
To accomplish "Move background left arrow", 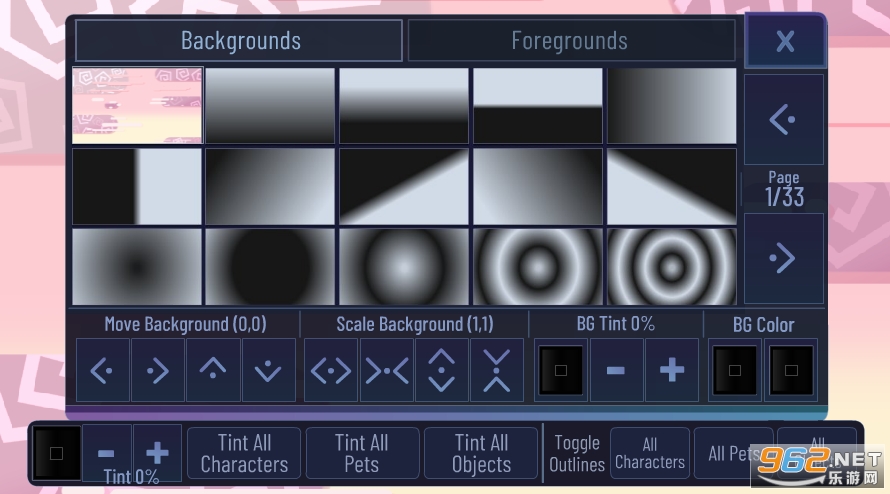I will (103, 370).
